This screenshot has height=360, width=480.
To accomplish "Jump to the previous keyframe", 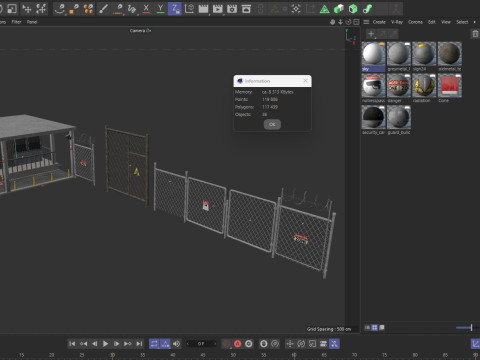I will 83,344.
